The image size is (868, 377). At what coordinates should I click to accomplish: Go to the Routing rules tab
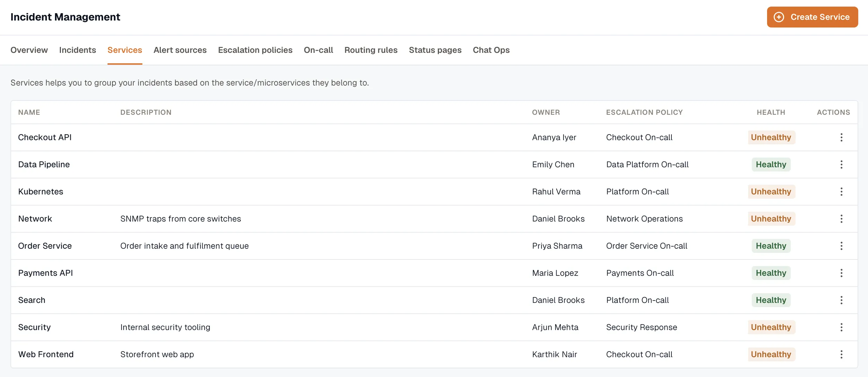tap(371, 50)
